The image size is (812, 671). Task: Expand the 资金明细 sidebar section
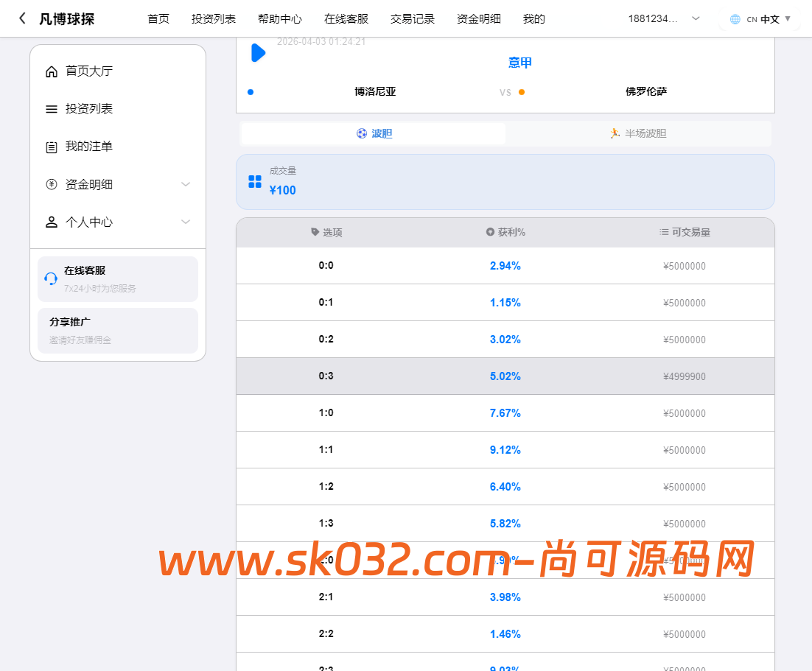186,183
